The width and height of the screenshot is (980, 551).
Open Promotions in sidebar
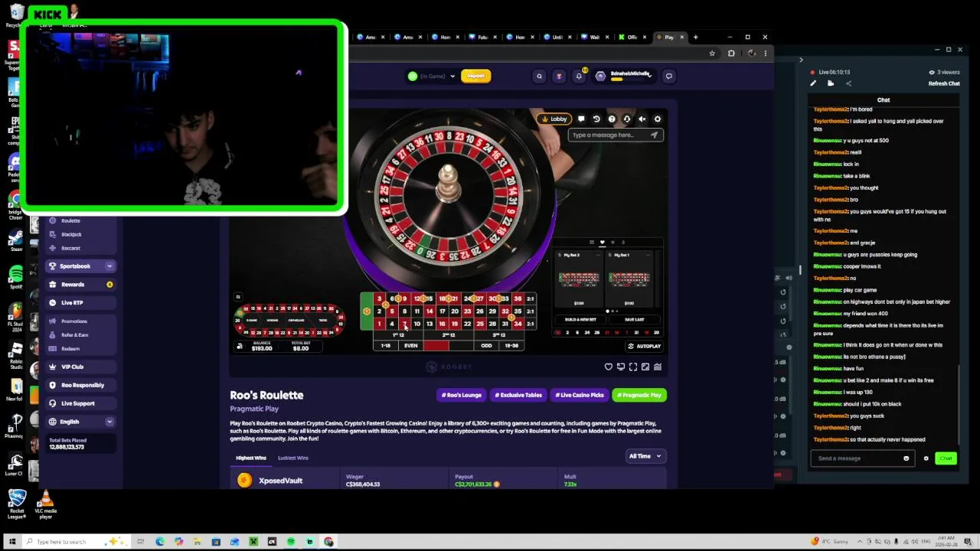pyautogui.click(x=74, y=321)
